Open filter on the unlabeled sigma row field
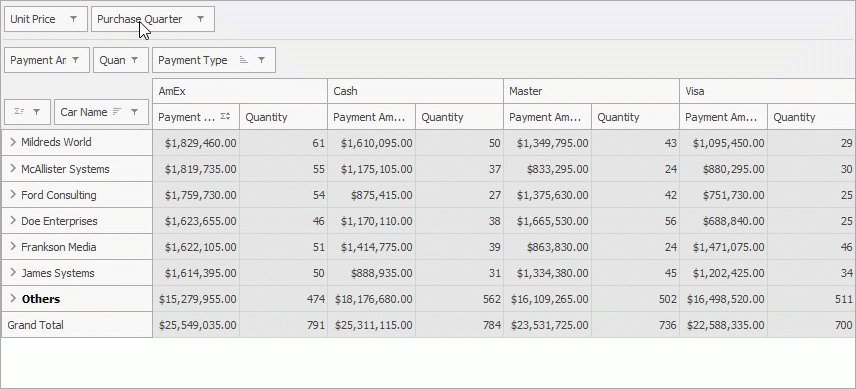 pyautogui.click(x=36, y=112)
